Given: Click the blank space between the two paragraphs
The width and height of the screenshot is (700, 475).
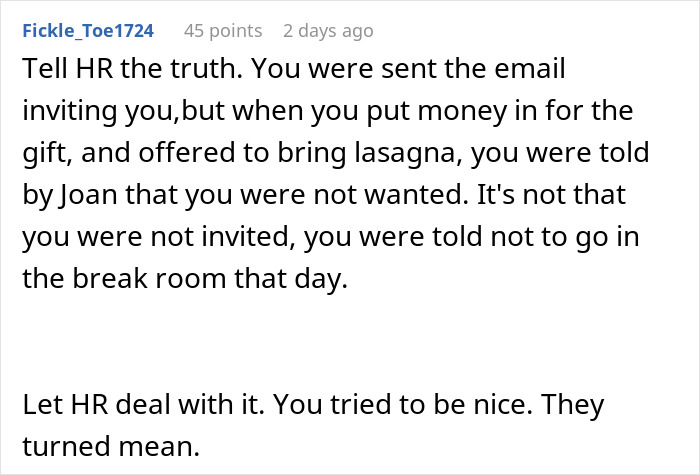Looking at the screenshot, I should tap(350, 342).
